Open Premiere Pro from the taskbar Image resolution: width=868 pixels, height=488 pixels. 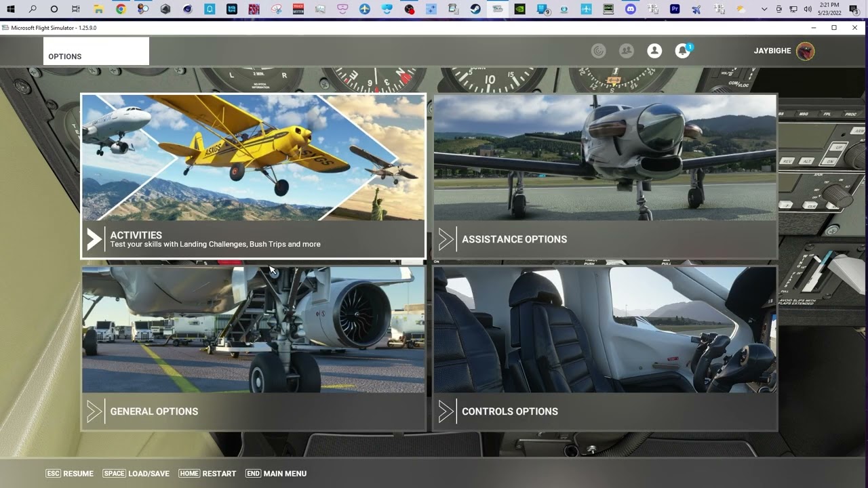point(675,9)
